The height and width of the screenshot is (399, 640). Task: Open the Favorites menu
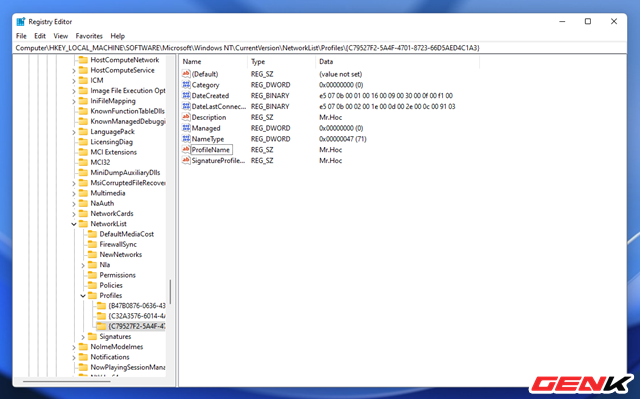pos(89,36)
